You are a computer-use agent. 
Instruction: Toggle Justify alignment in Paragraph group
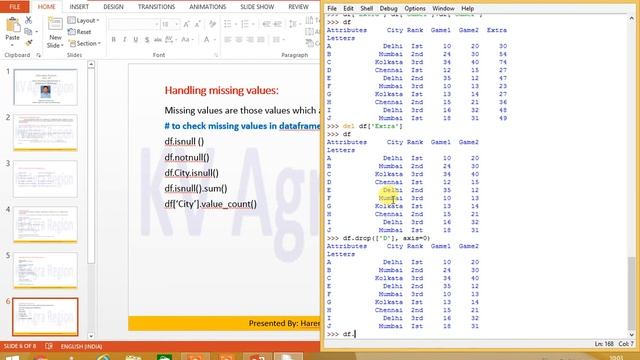pos(261,40)
